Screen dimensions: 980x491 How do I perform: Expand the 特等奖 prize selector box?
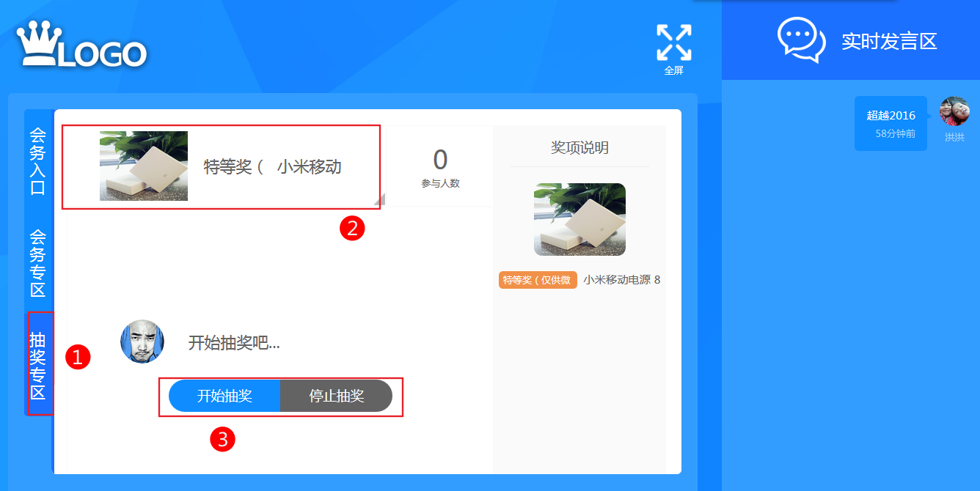coord(222,167)
